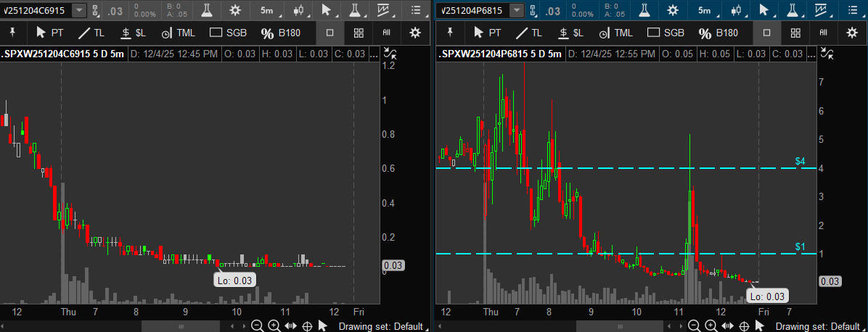Click the $4 price level line label
Screen dimensions: 868x332
[800, 161]
